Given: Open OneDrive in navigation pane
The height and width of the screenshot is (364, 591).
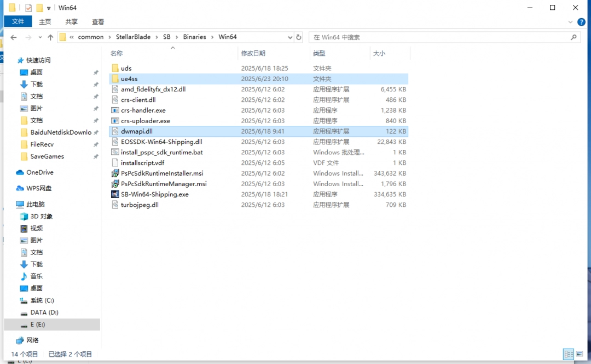Looking at the screenshot, I should pos(39,172).
